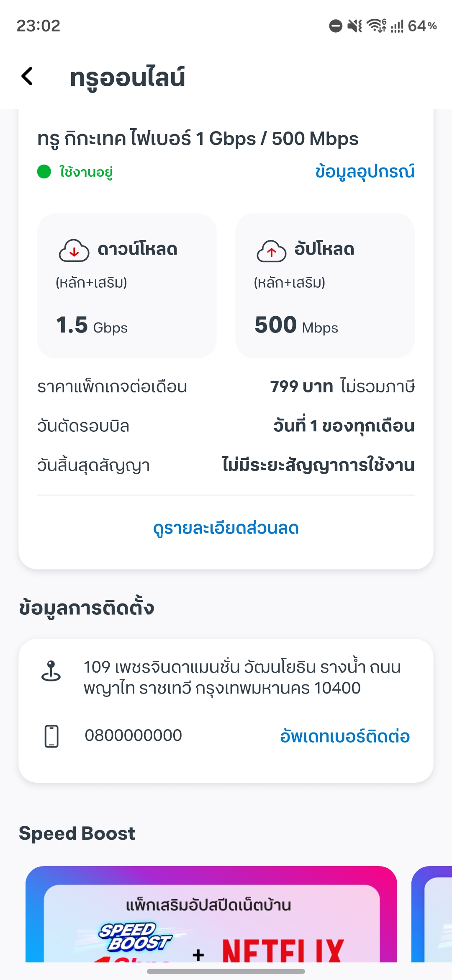This screenshot has height=980, width=452.
Task: Tap the second Speed Boost card
Action: click(x=431, y=914)
